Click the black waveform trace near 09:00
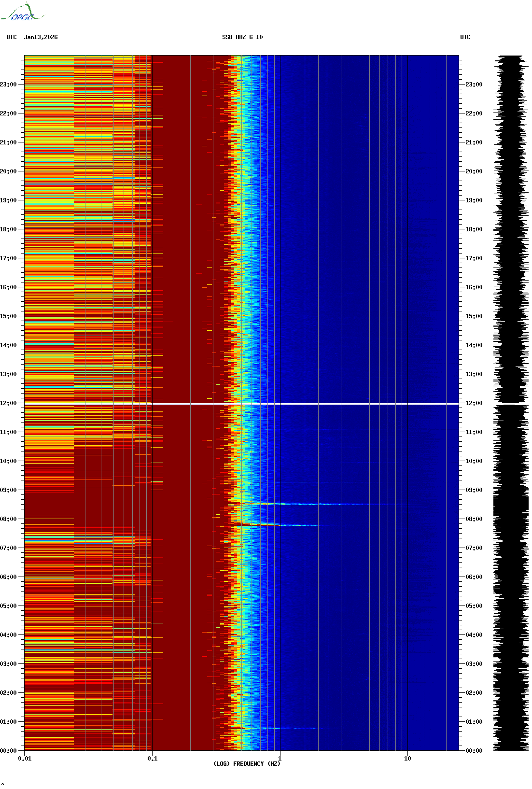The image size is (532, 789). [510, 490]
